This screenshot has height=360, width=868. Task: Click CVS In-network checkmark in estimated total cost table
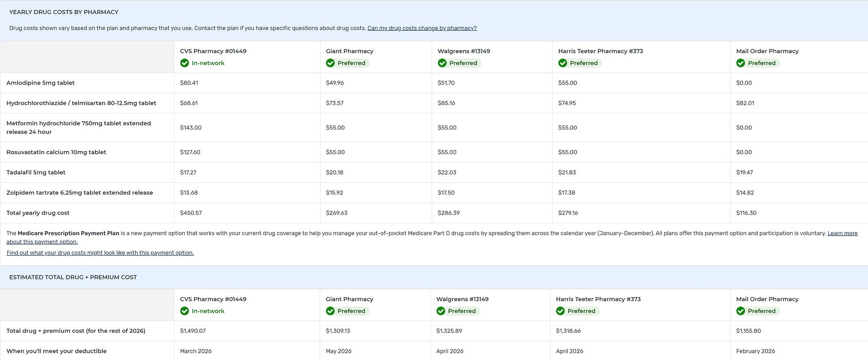(184, 311)
